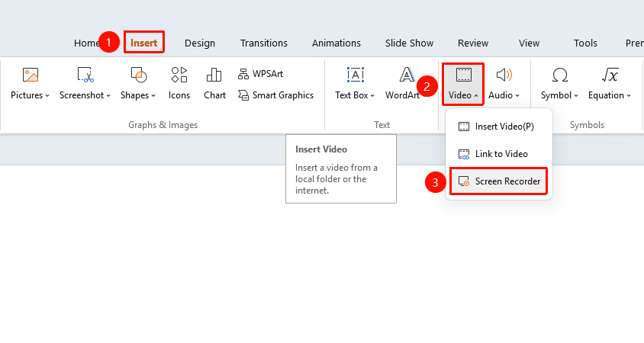Click the Video filmstrip icon
644x343 pixels.
pyautogui.click(x=464, y=75)
